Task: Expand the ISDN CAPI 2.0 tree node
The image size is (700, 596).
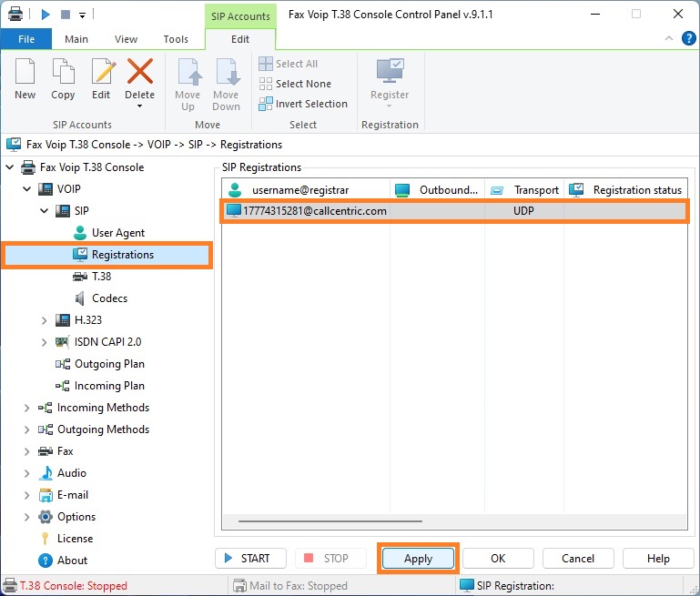Action: (x=44, y=342)
